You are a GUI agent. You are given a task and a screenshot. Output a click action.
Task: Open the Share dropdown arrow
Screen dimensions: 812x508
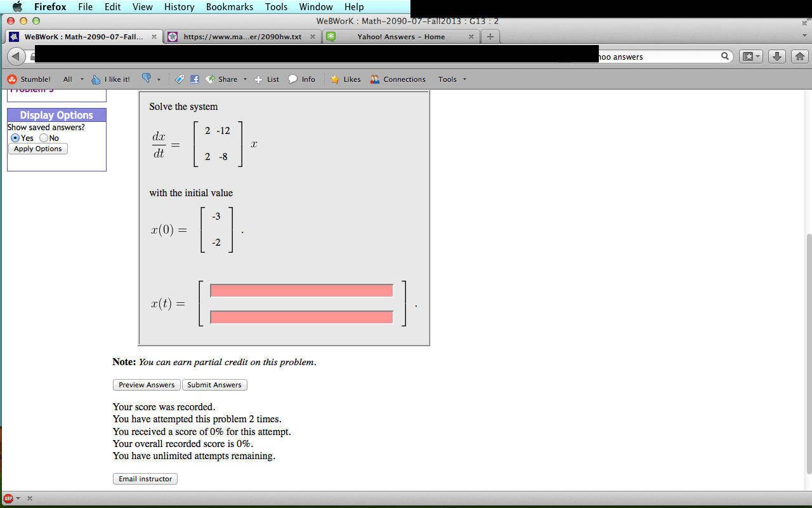pyautogui.click(x=245, y=79)
